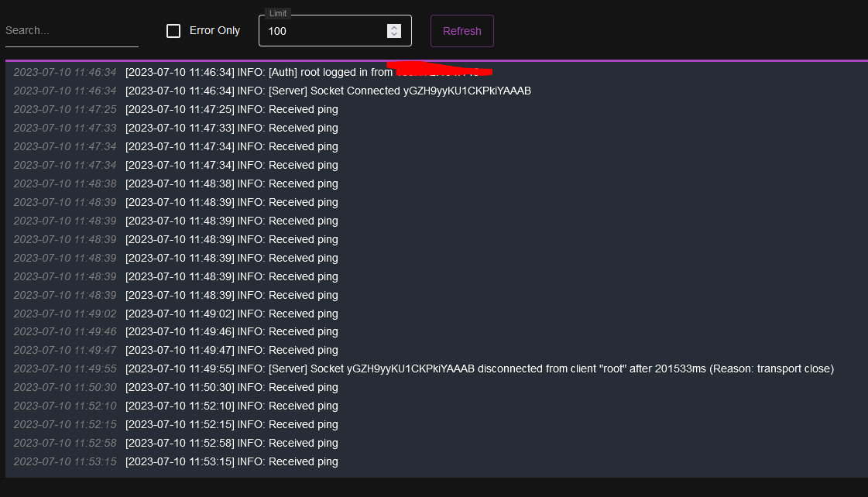Select the timestamp 2023-07-10 11:50:30 in sidebar
The image size is (868, 497).
pyautogui.click(x=65, y=387)
